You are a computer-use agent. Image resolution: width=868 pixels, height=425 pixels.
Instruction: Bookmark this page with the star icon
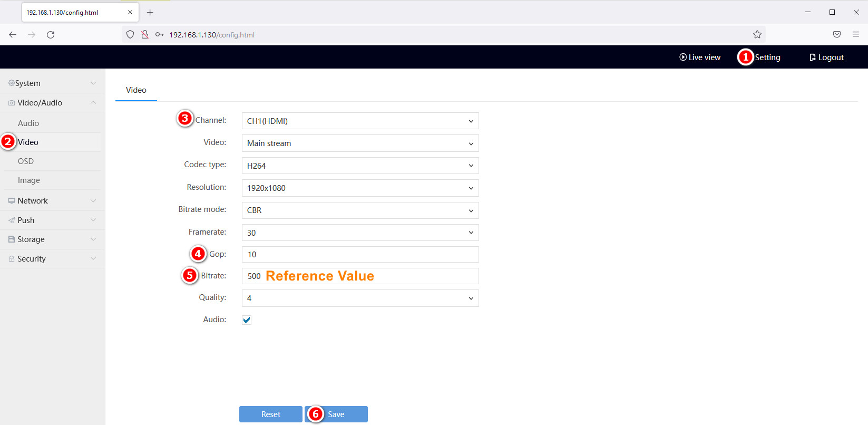click(757, 35)
